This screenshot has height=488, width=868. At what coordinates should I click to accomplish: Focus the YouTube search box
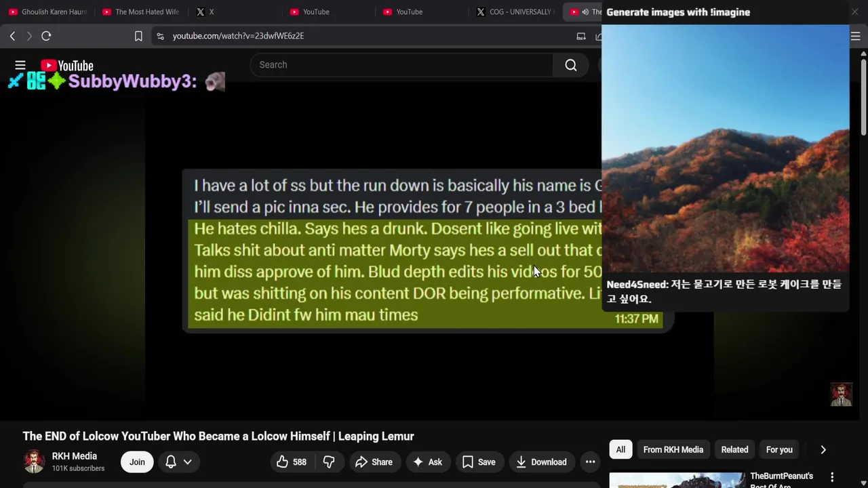click(401, 65)
